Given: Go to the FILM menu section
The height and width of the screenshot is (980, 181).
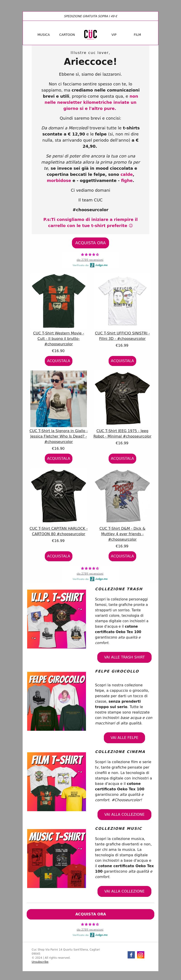Looking at the screenshot, I should coord(137,35).
